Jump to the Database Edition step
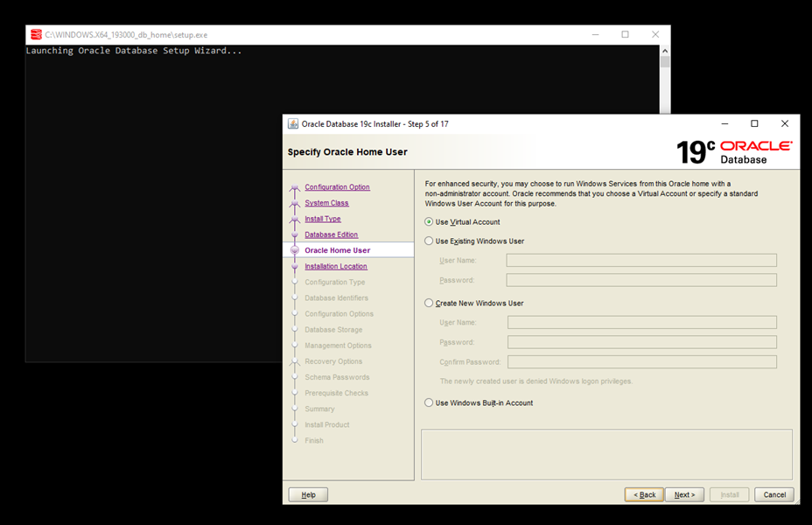Screen dimensions: 812x525 (332, 234)
